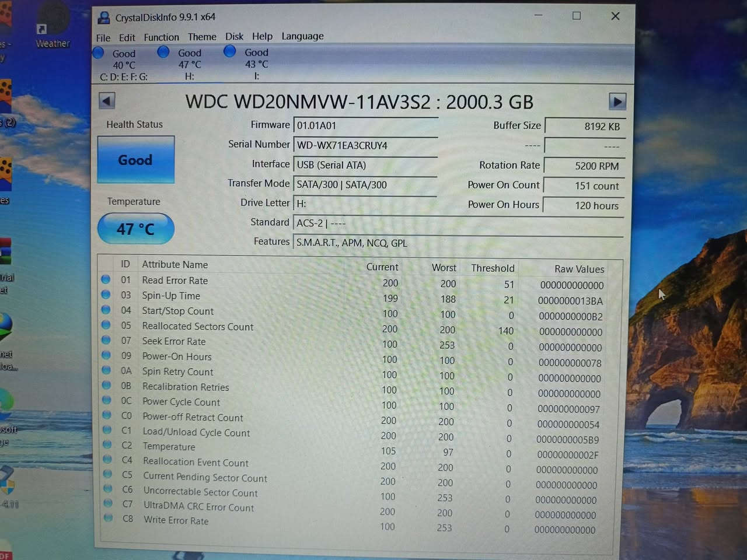
Task: Click the Power On Hours label
Action: [504, 205]
